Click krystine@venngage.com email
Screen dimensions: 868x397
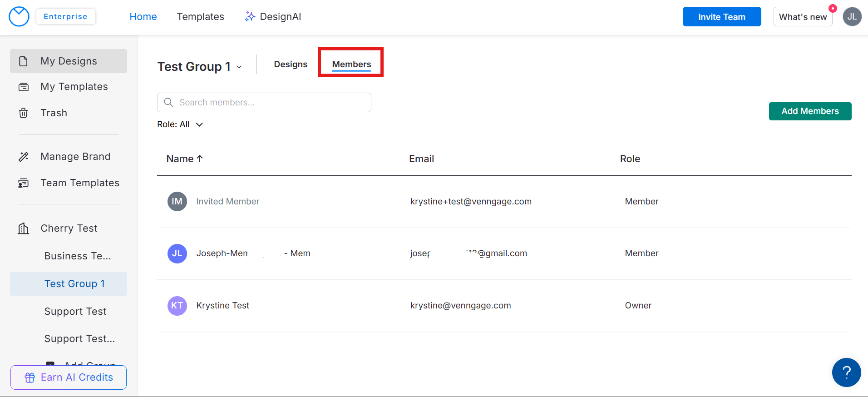(x=461, y=306)
